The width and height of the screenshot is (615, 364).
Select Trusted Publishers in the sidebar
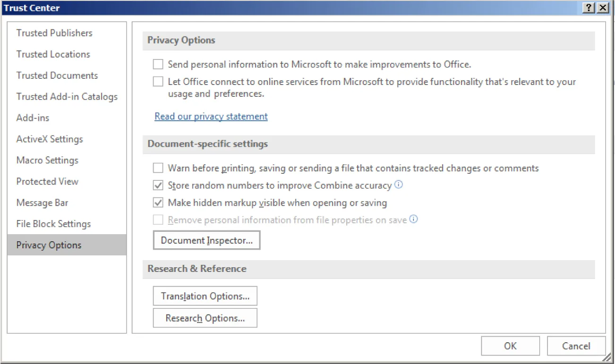[54, 33]
